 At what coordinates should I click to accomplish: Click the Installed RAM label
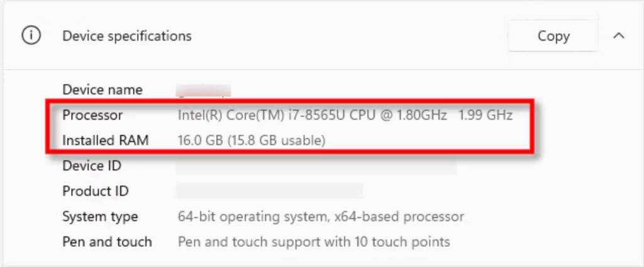[105, 141]
